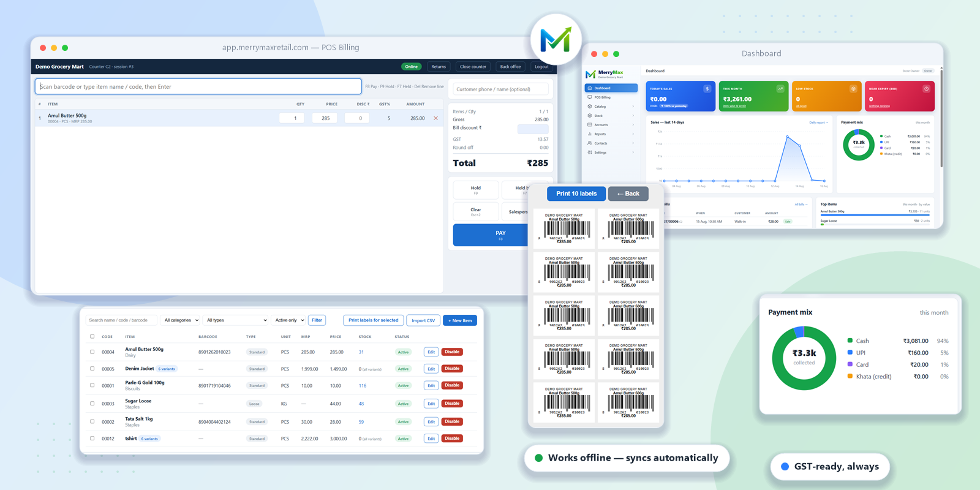Tick the checkbox for Tata Salt 1kg row
Image resolution: width=980 pixels, height=490 pixels.
(92, 421)
